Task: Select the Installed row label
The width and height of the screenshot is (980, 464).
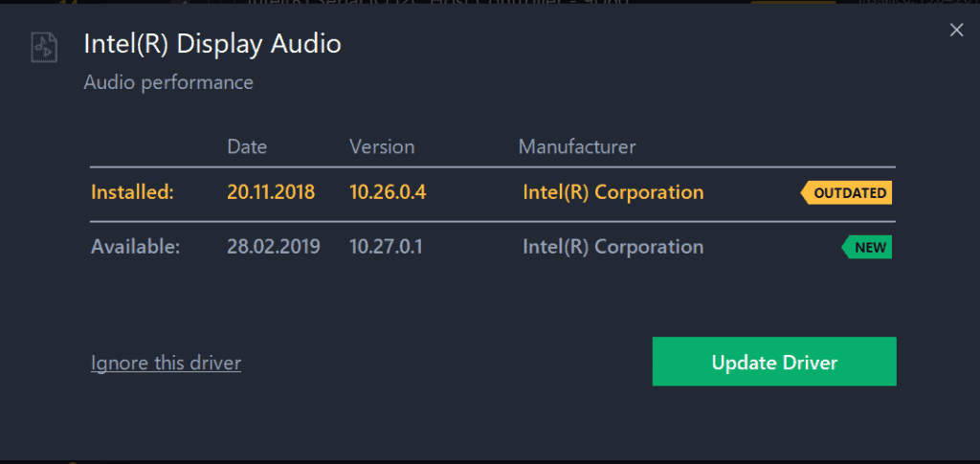Action: point(132,192)
